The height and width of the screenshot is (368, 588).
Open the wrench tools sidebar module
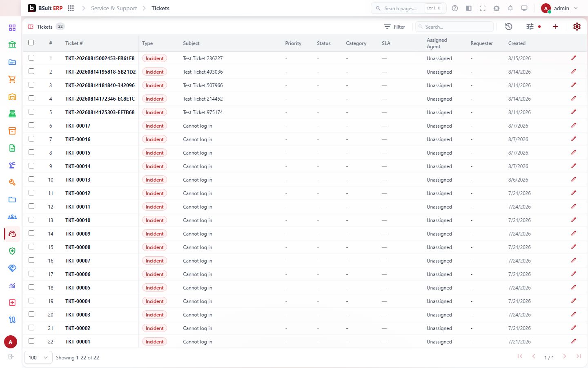click(x=12, y=182)
